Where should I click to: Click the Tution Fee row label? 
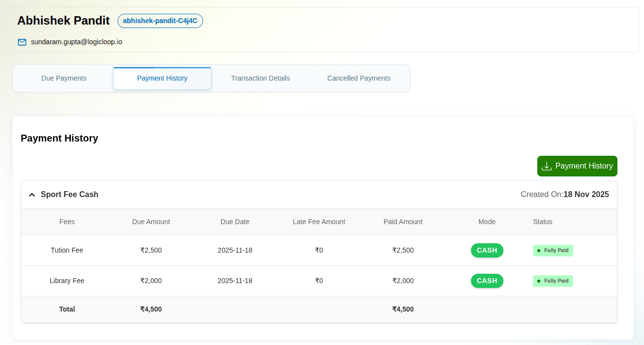tap(67, 250)
